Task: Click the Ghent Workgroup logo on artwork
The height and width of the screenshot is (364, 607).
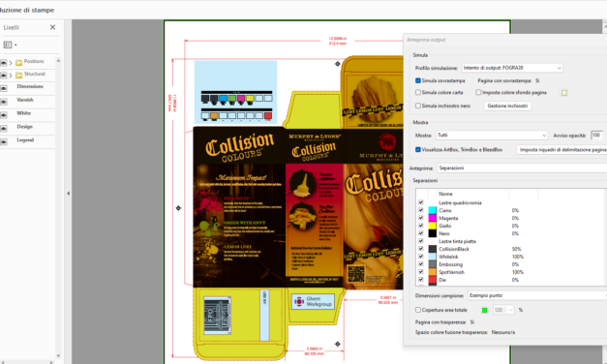Action: (313, 301)
